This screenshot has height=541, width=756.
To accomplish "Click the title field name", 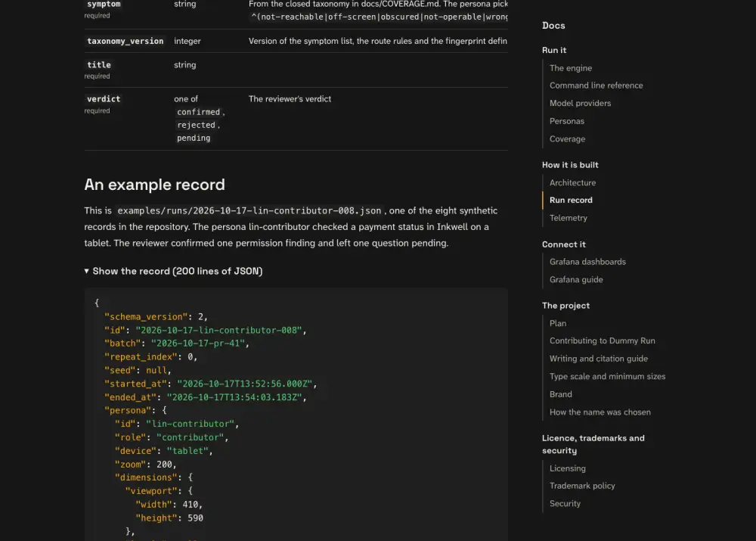I will point(99,64).
